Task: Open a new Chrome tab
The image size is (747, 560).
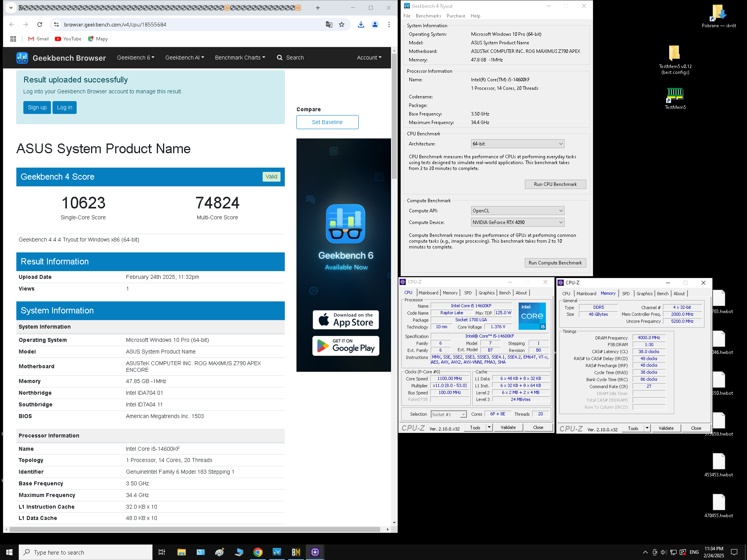Action: pyautogui.click(x=318, y=8)
